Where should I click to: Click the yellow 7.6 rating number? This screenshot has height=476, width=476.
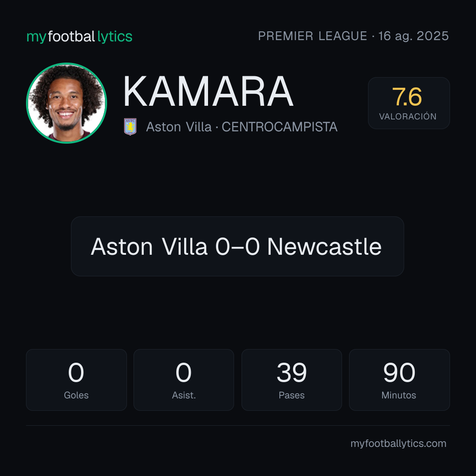407,97
